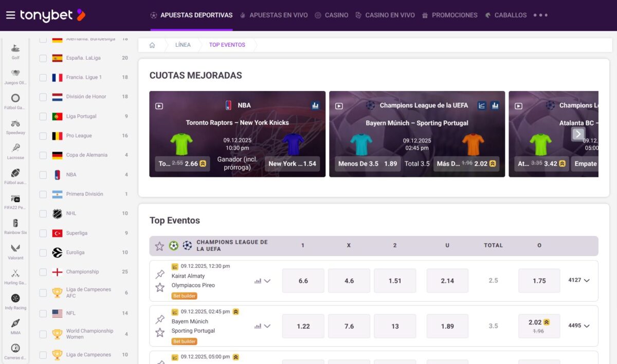Open the hamburger main menu
The image size is (617, 364).
coord(10,15)
